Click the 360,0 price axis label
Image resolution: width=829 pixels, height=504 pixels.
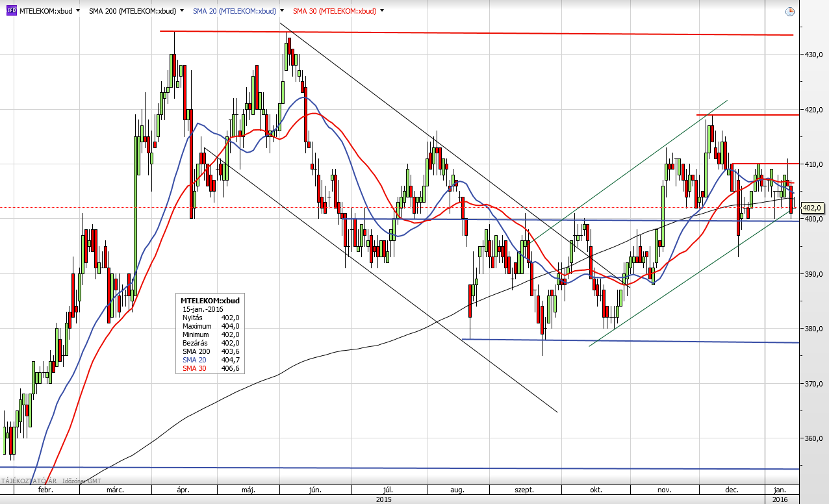pos(814,438)
